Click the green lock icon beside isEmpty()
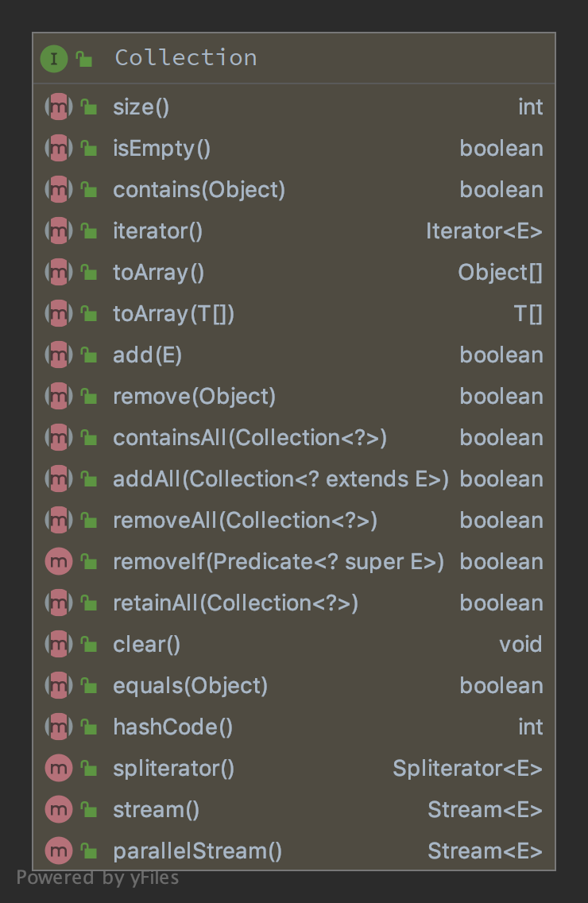This screenshot has height=903, width=588. point(88,149)
